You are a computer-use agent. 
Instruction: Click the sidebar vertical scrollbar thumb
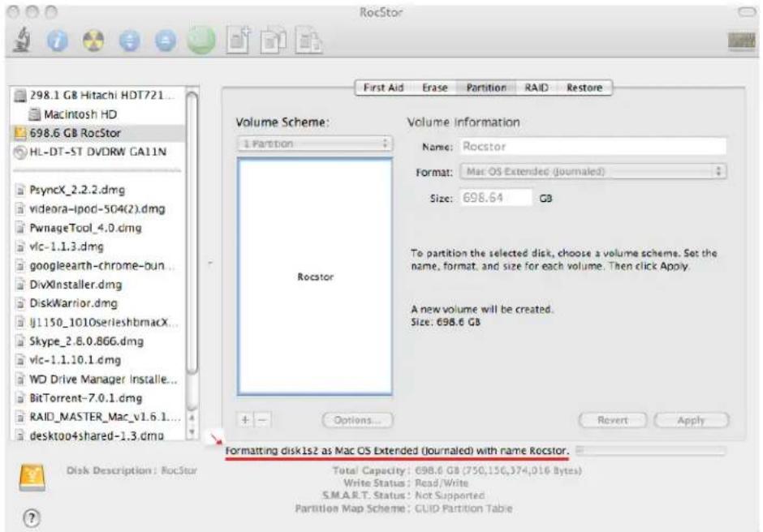coord(192,234)
